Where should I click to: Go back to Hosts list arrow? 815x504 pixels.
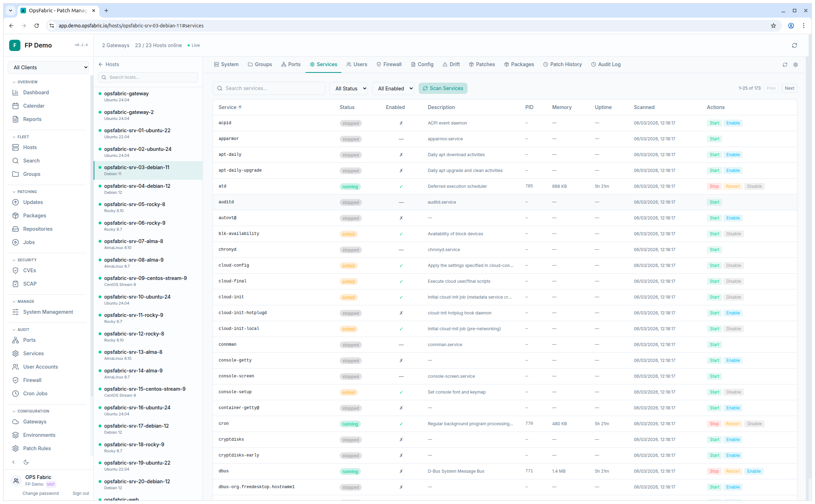pos(101,64)
